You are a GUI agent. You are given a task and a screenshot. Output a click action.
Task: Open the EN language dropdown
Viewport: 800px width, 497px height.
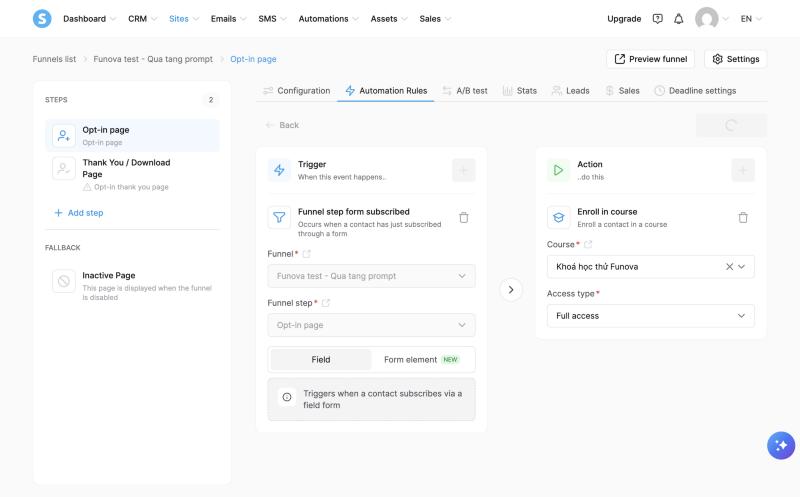[x=751, y=19]
